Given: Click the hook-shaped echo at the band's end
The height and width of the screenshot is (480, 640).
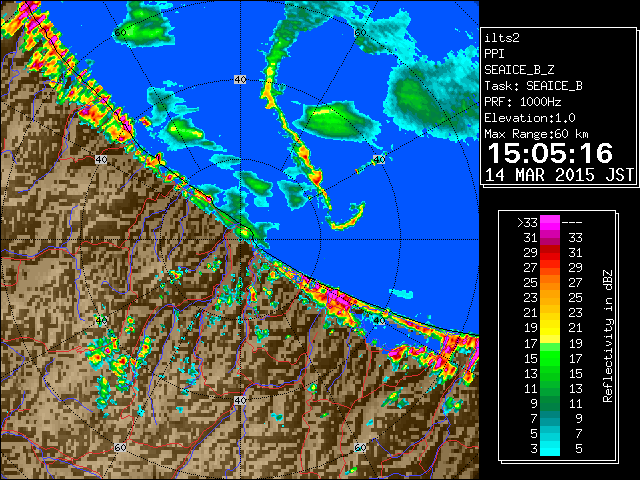Looking at the screenshot, I should tap(348, 217).
